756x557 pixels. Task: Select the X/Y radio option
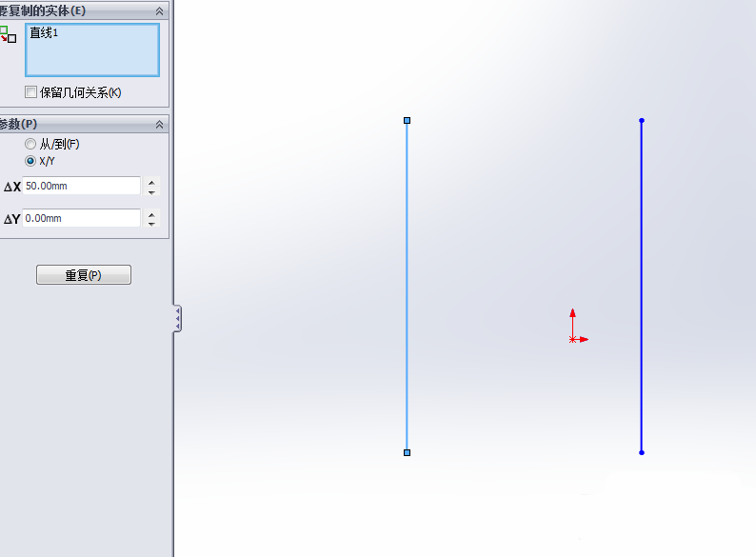click(30, 161)
